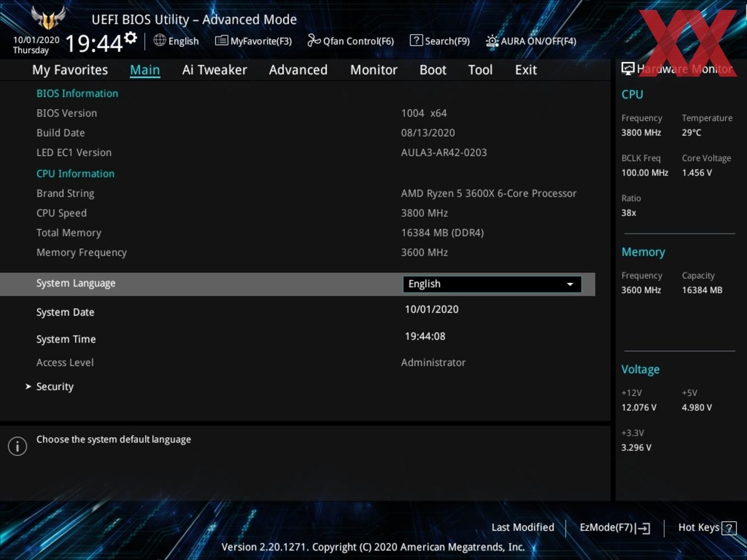Click the globe language icon
This screenshot has height=560, width=747.
(159, 40)
